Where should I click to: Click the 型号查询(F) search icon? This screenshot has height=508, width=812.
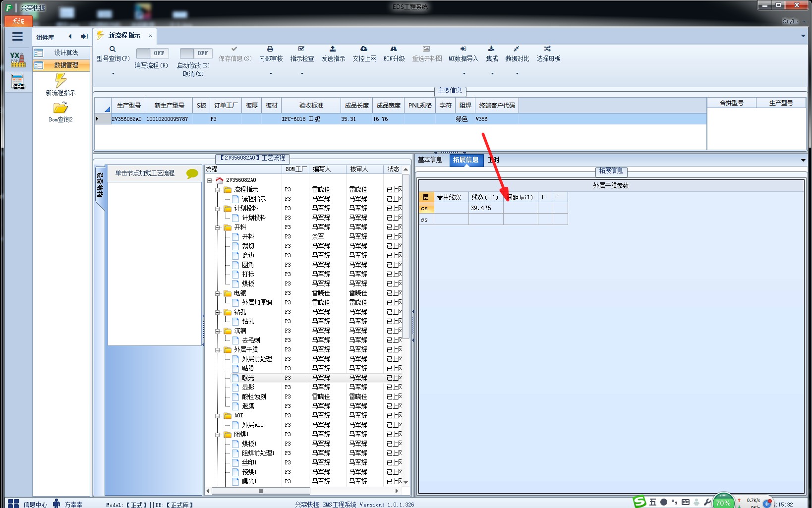click(x=113, y=49)
